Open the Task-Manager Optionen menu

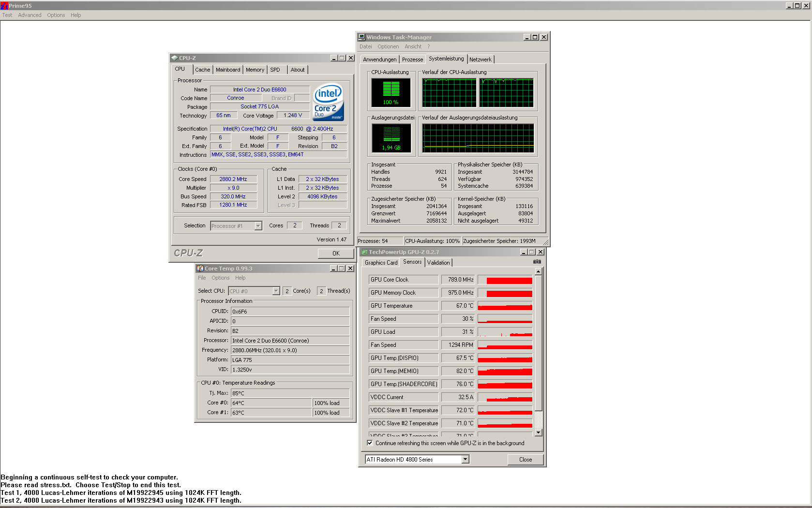388,47
